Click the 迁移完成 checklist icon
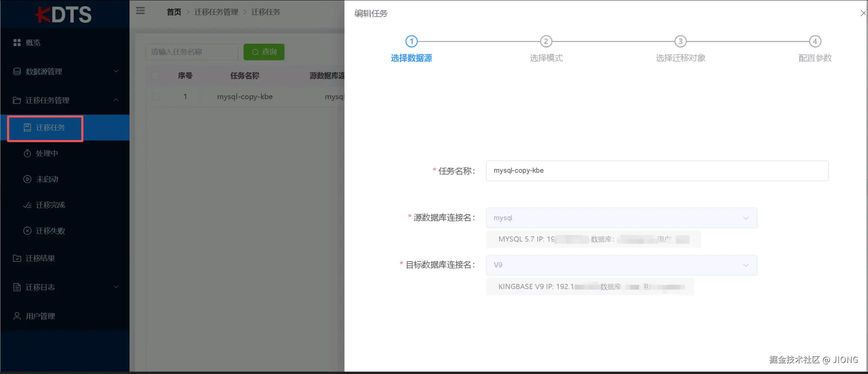 [27, 205]
